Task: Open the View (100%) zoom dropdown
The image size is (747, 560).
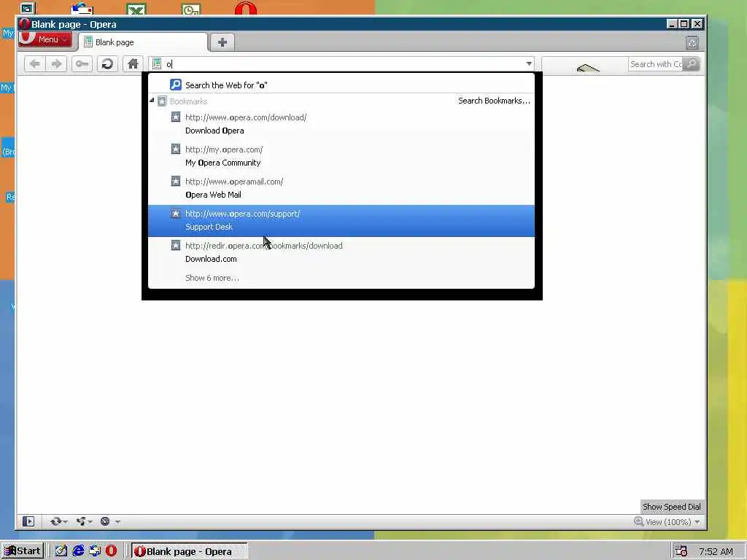Action: (x=673, y=522)
